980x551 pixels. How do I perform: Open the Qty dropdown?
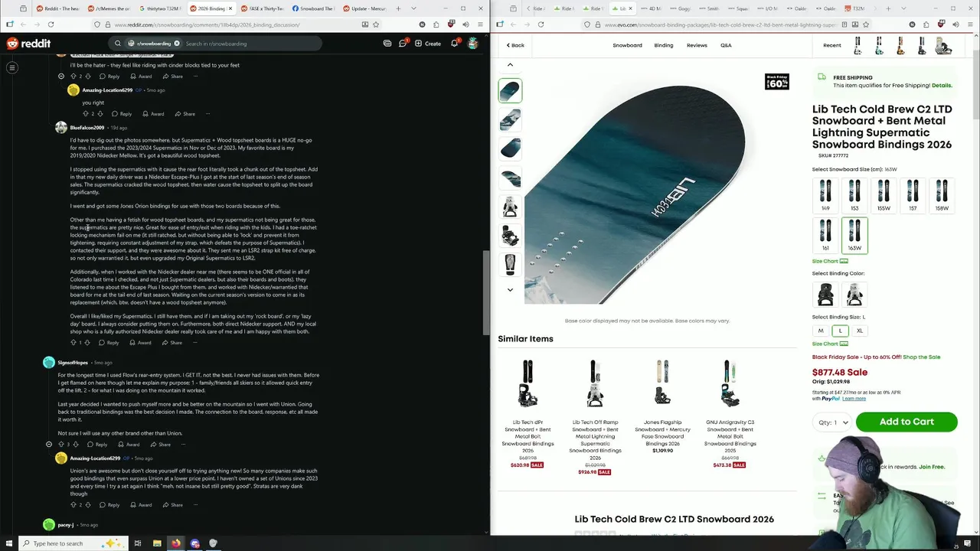coord(834,422)
